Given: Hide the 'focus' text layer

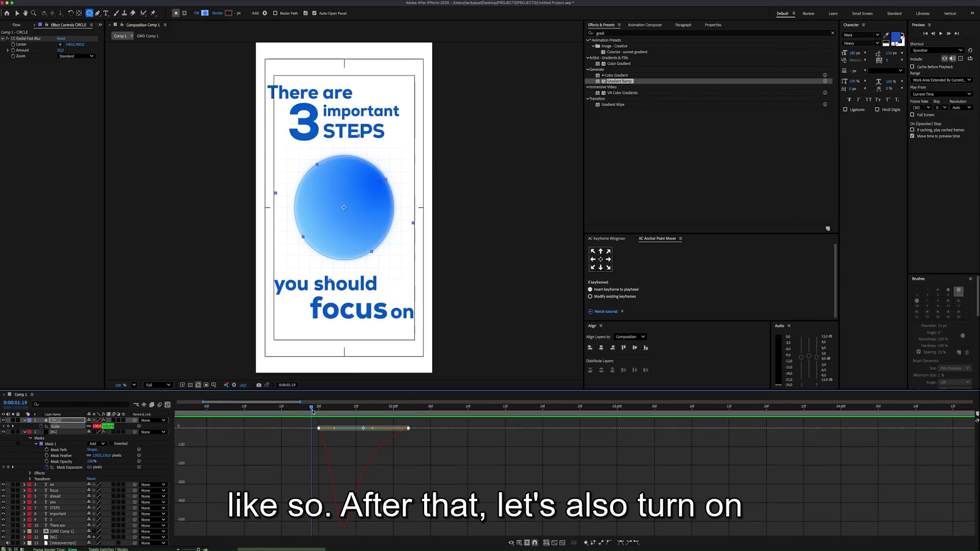Looking at the screenshot, I should (3, 490).
